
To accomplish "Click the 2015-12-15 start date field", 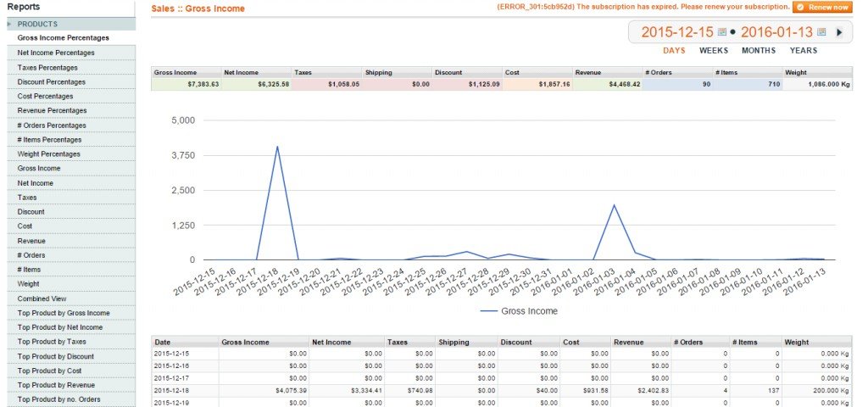I will (677, 33).
